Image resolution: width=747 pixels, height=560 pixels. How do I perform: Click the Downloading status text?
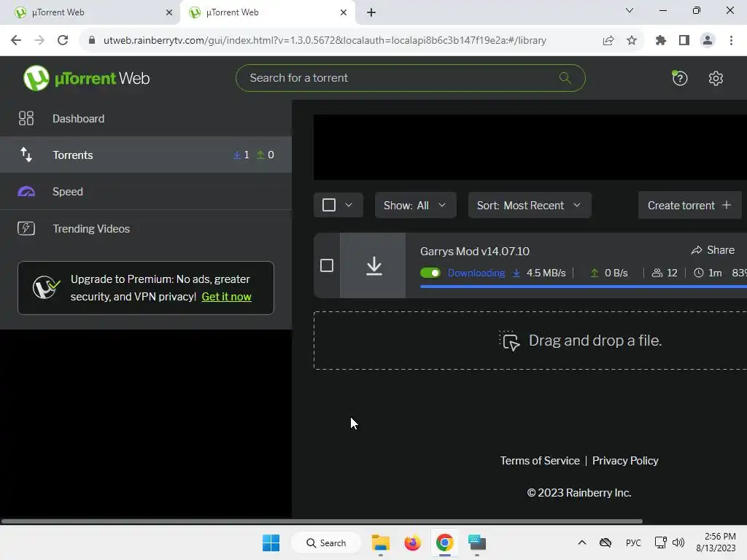pos(476,273)
